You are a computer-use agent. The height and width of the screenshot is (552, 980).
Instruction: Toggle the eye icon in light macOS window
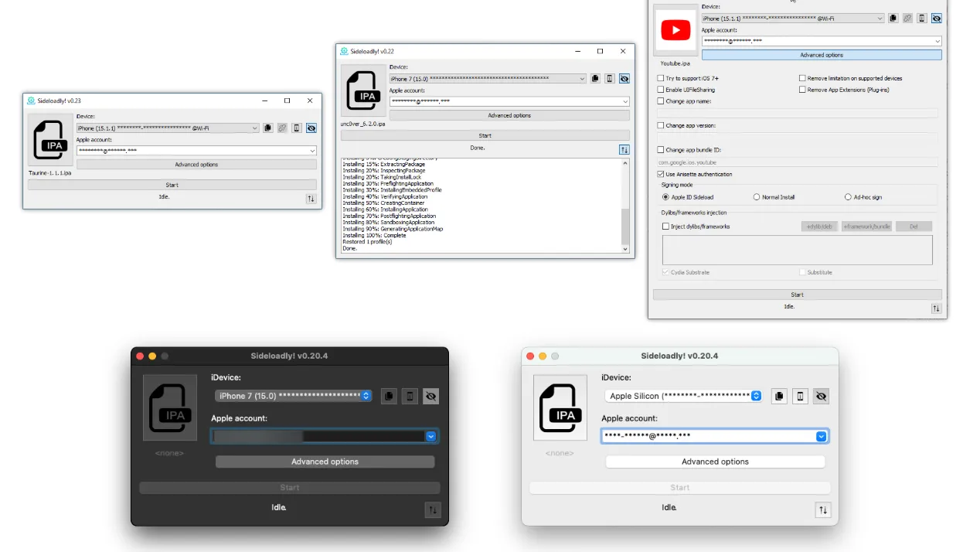click(822, 396)
